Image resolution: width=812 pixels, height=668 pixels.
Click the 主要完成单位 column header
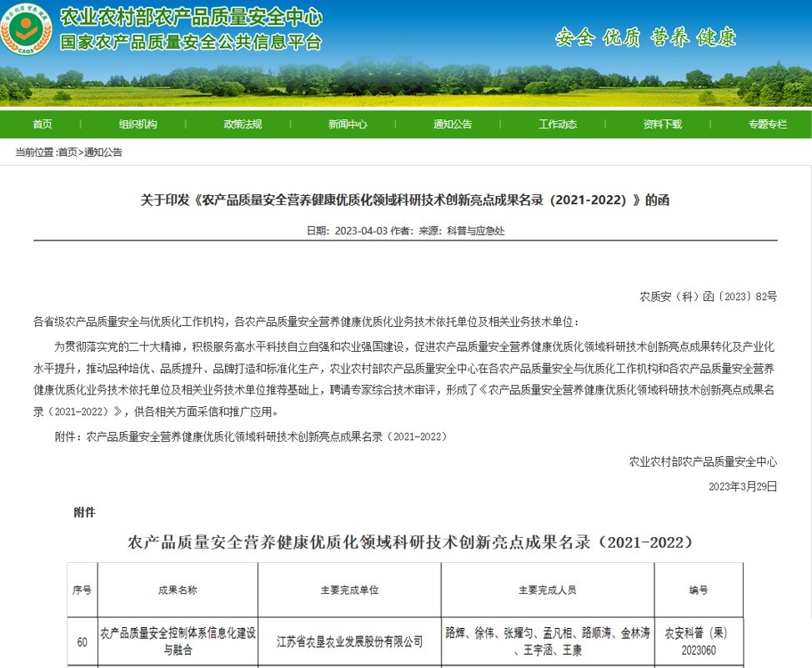(x=349, y=590)
